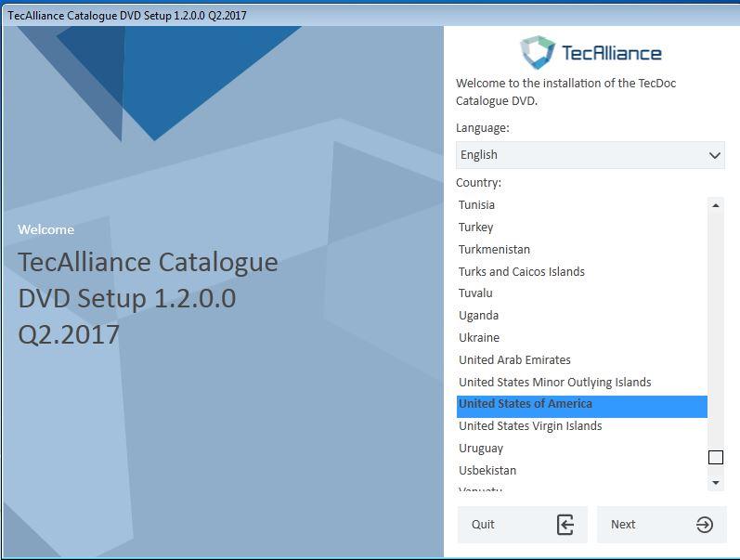Click the Next circled arrow icon
This screenshot has height=560, width=740.
click(704, 525)
